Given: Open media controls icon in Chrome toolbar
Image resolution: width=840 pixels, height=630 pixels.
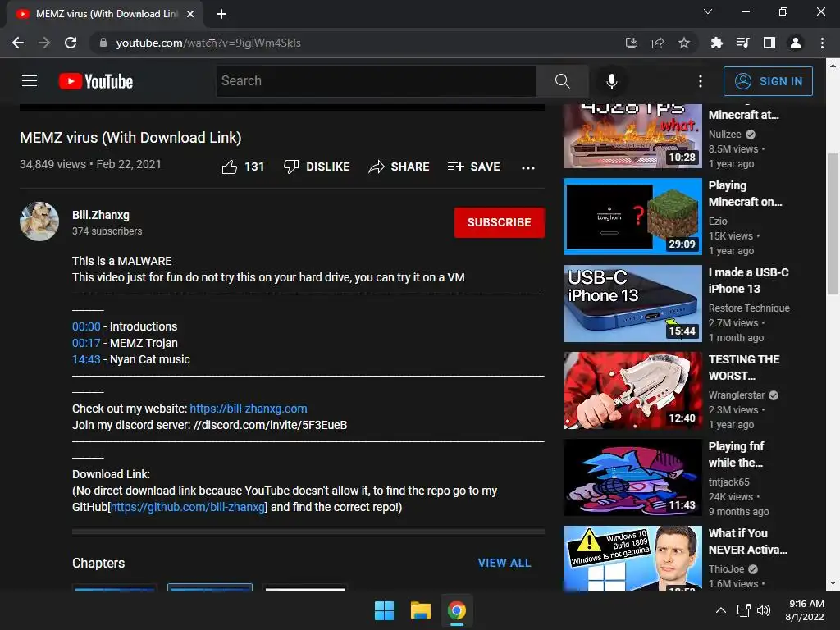Looking at the screenshot, I should click(x=743, y=43).
